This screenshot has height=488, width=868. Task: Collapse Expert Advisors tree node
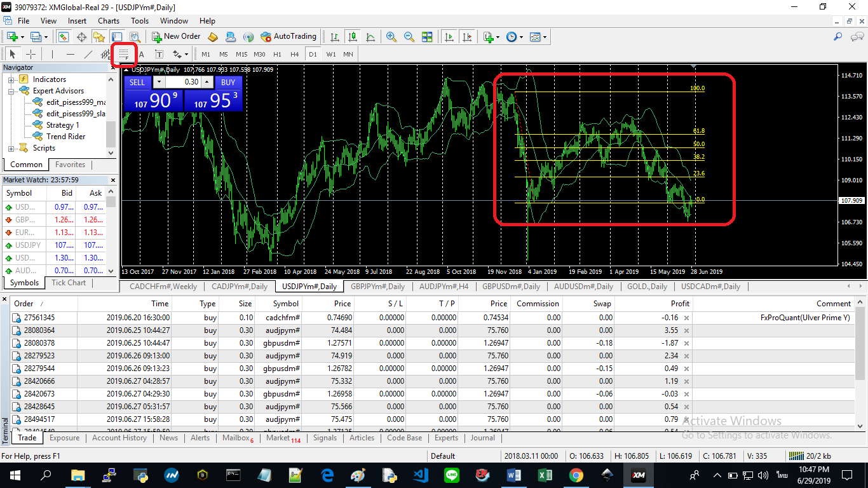pos(11,91)
